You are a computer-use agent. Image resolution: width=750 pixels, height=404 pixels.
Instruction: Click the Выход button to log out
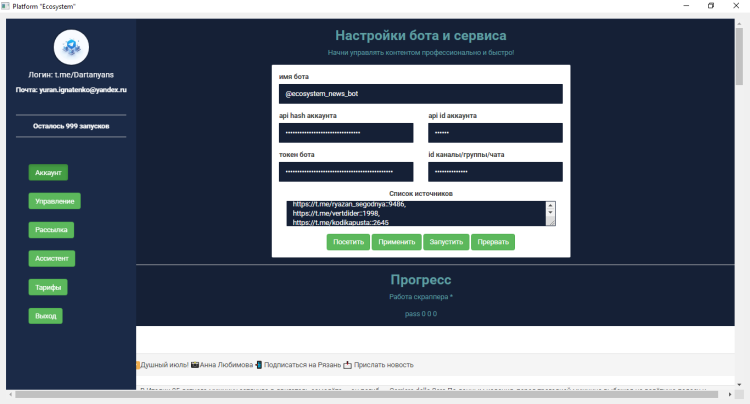(x=47, y=316)
